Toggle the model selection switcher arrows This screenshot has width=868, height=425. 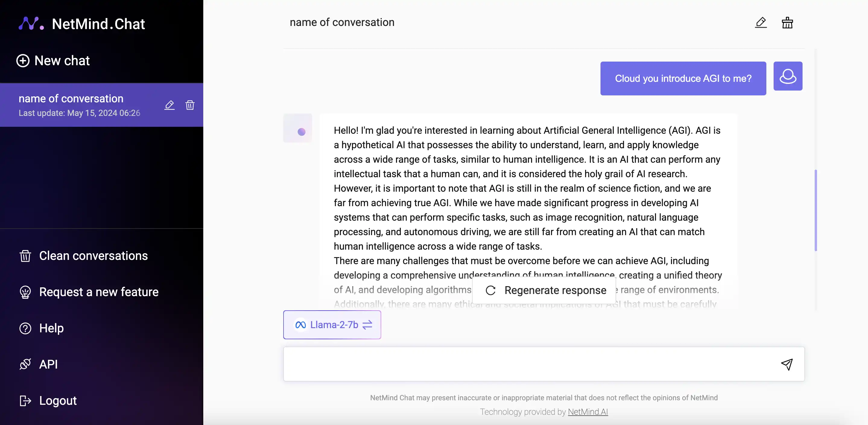click(367, 324)
